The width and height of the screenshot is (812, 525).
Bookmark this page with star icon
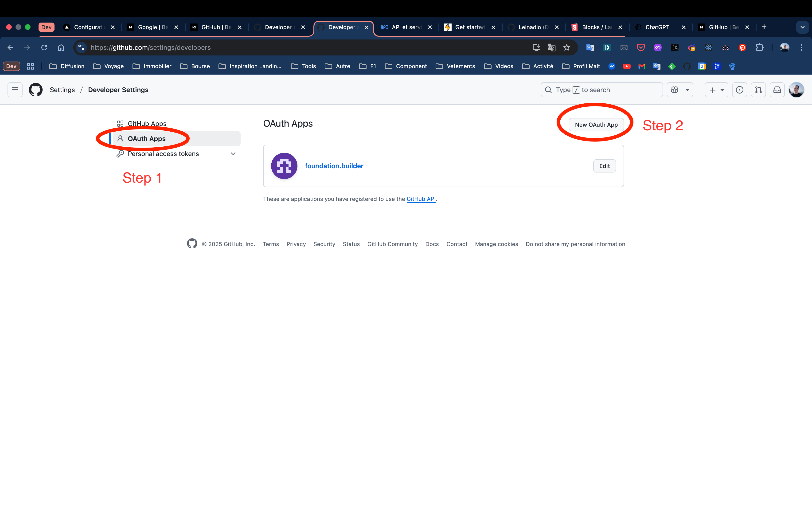point(566,47)
